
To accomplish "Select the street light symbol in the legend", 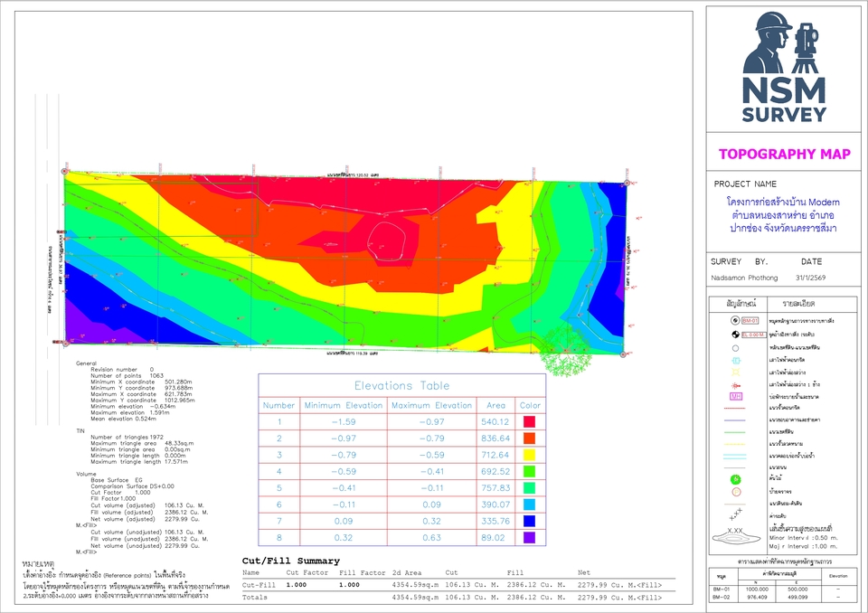I will point(734,373).
